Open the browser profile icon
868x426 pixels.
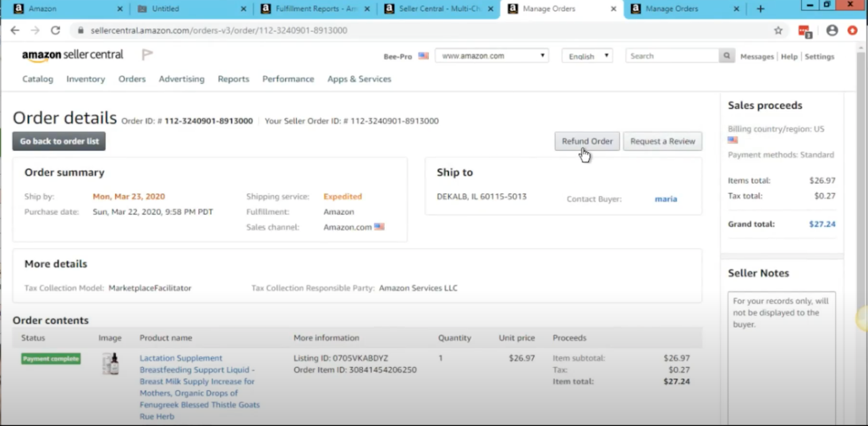[832, 30]
